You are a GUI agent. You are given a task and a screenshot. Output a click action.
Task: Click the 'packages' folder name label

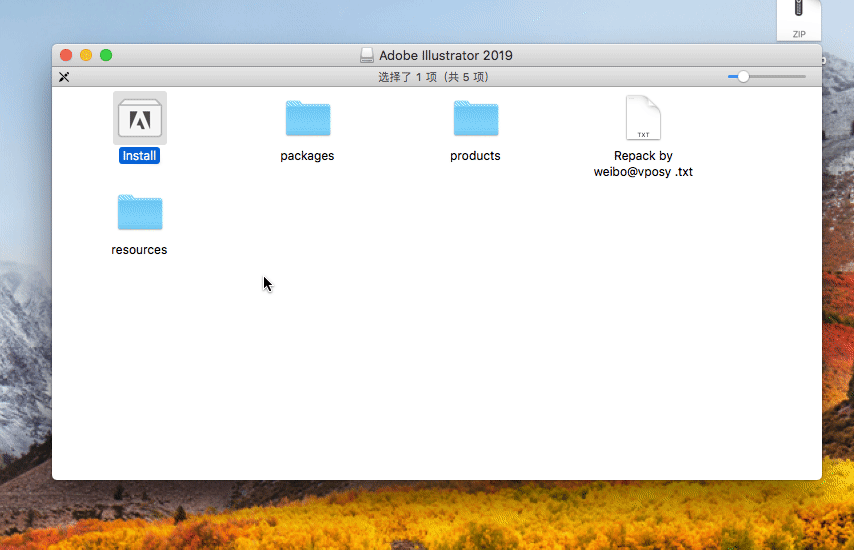coord(307,156)
